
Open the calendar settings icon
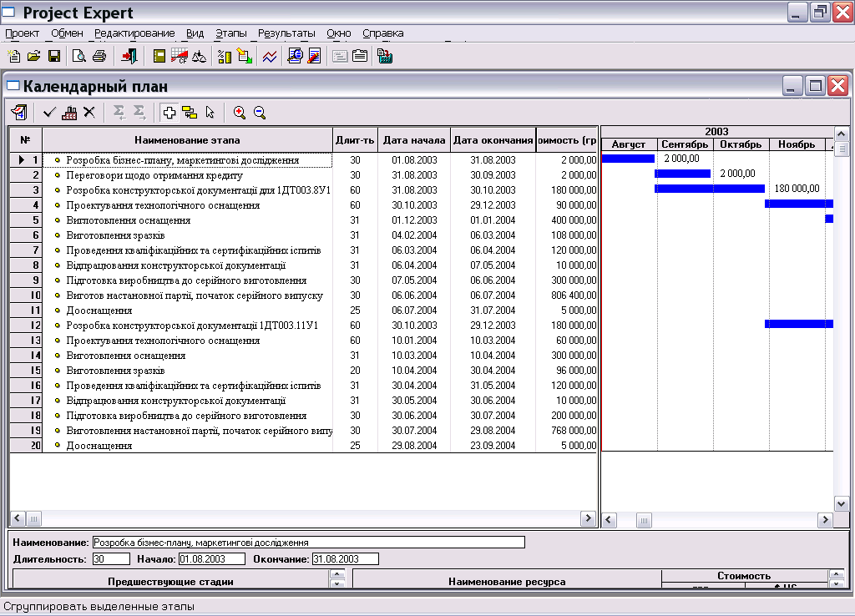(x=19, y=113)
